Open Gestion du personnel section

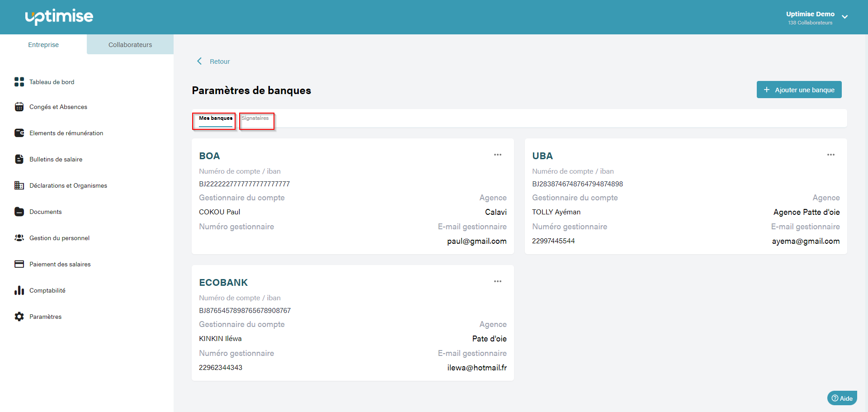tap(60, 238)
